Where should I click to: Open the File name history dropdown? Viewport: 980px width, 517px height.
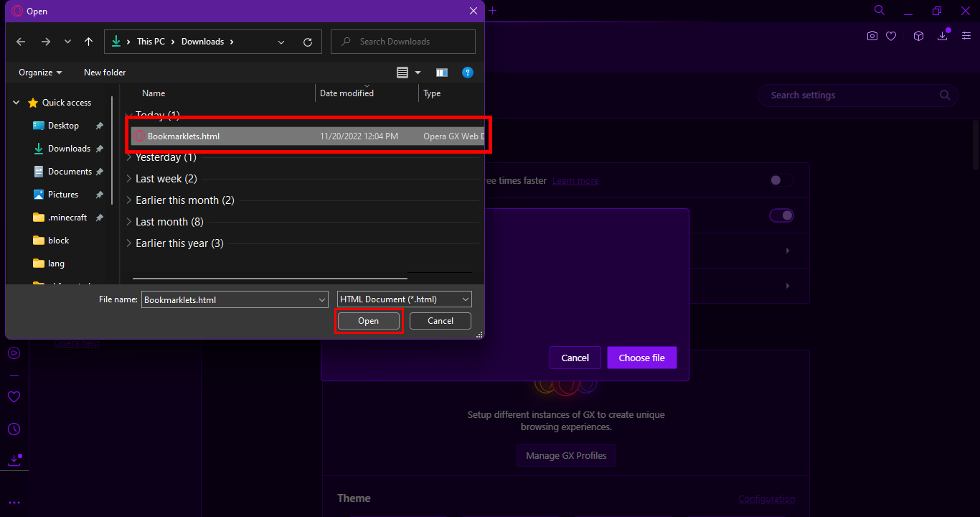[x=321, y=299]
